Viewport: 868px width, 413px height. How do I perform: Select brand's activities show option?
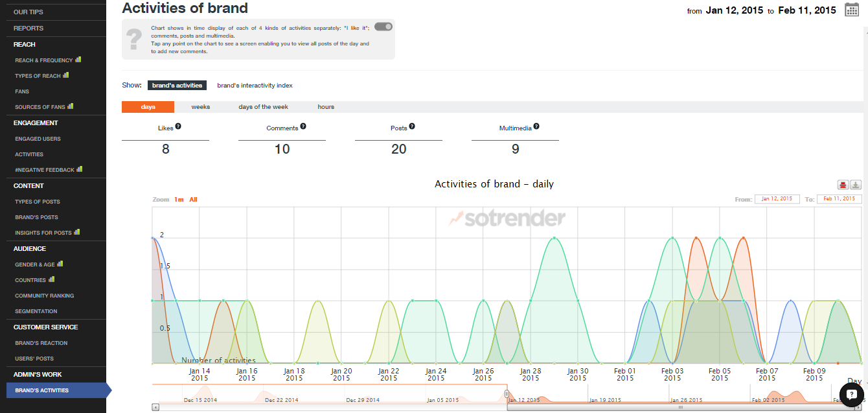pyautogui.click(x=177, y=86)
